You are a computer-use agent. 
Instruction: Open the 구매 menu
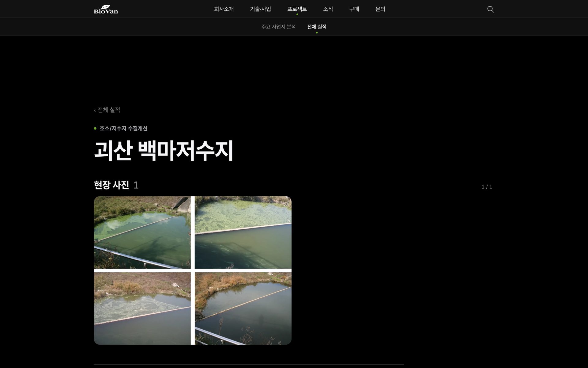[x=354, y=9]
